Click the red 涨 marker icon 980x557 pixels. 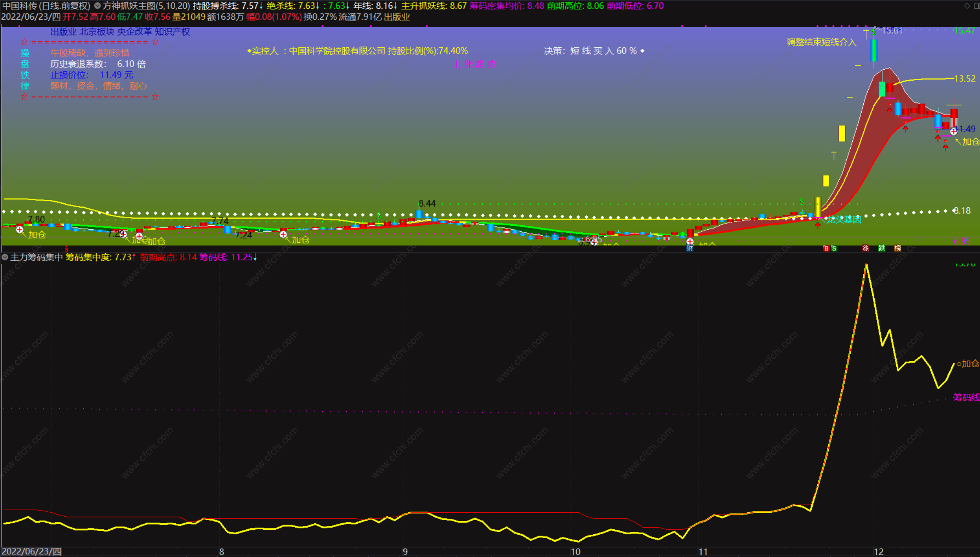[x=866, y=248]
